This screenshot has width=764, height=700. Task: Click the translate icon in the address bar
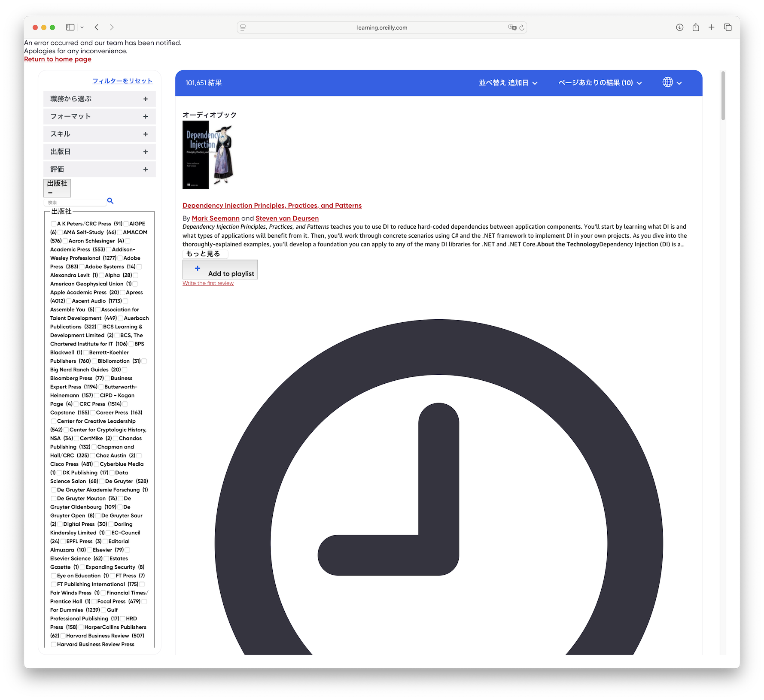pos(512,27)
